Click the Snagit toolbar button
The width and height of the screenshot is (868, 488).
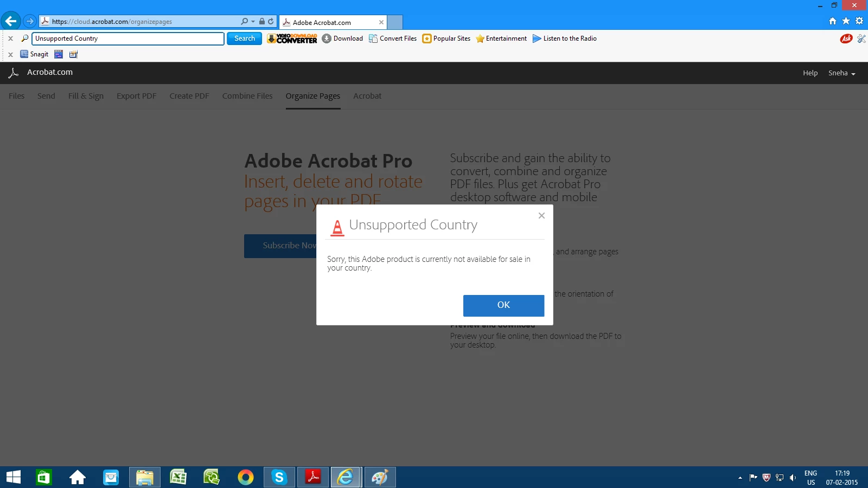coord(34,54)
